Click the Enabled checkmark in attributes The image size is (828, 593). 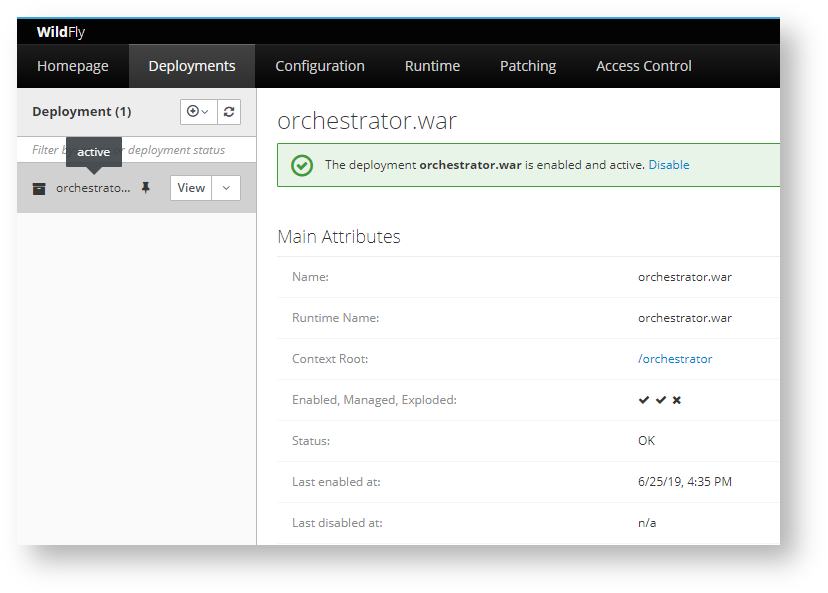[x=644, y=400]
